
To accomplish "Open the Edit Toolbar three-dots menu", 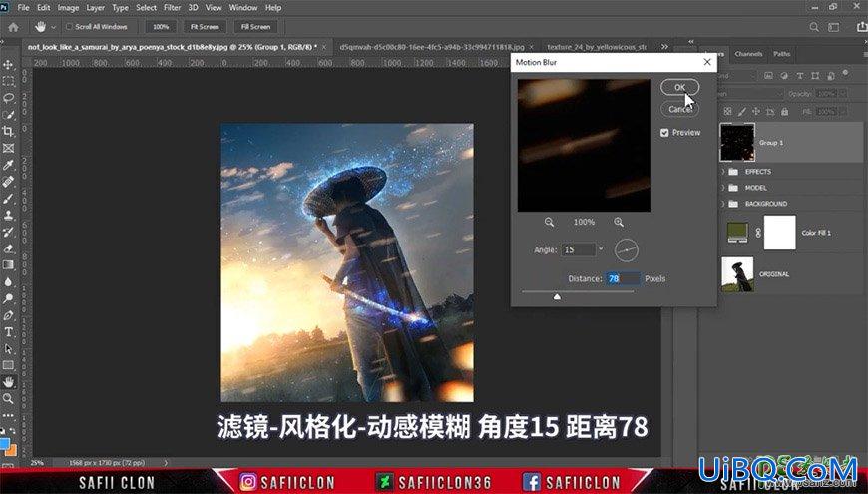I will click(x=8, y=415).
